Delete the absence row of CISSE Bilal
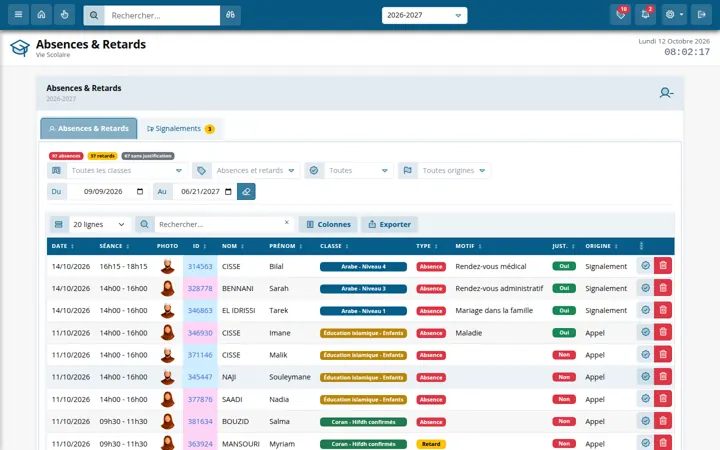This screenshot has width=720, height=450. [663, 265]
